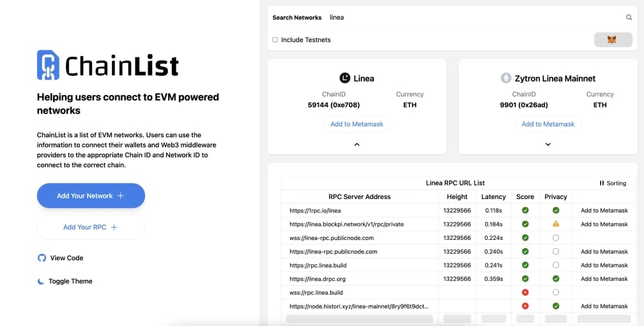This screenshot has height=326, width=644.
Task: Click green score icon for linea.drpc.org
Action: pyautogui.click(x=525, y=279)
